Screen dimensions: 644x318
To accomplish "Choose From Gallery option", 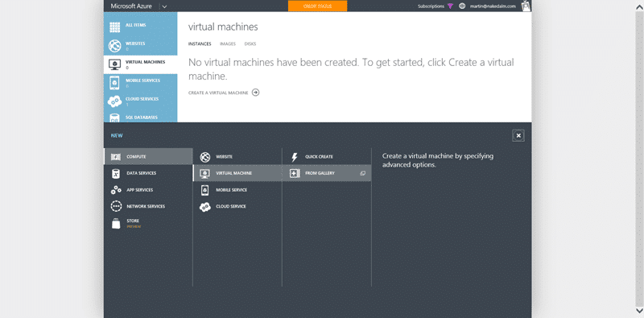I will coord(327,173).
